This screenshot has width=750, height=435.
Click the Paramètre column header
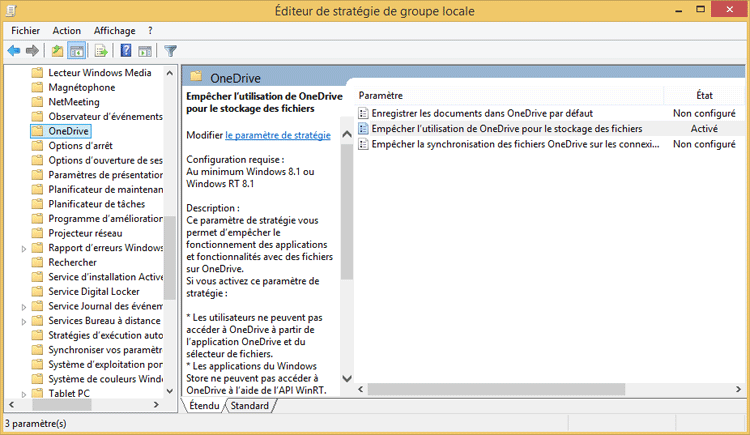point(509,95)
